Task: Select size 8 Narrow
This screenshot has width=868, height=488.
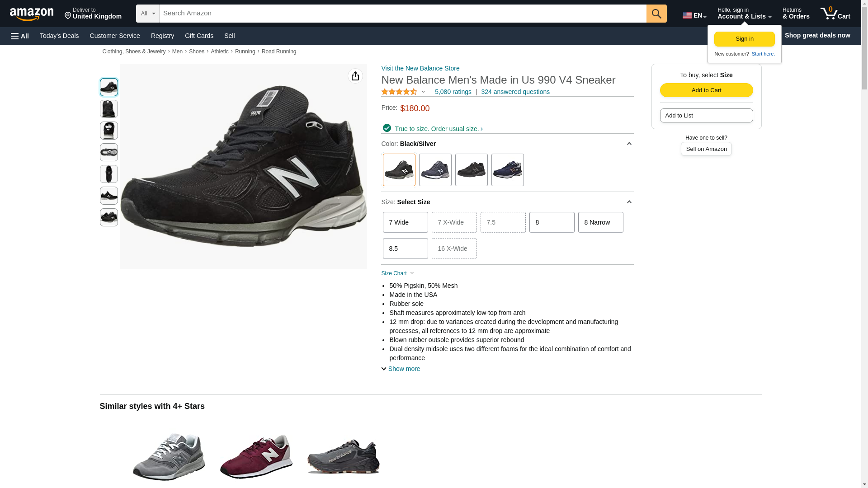Action: (600, 222)
